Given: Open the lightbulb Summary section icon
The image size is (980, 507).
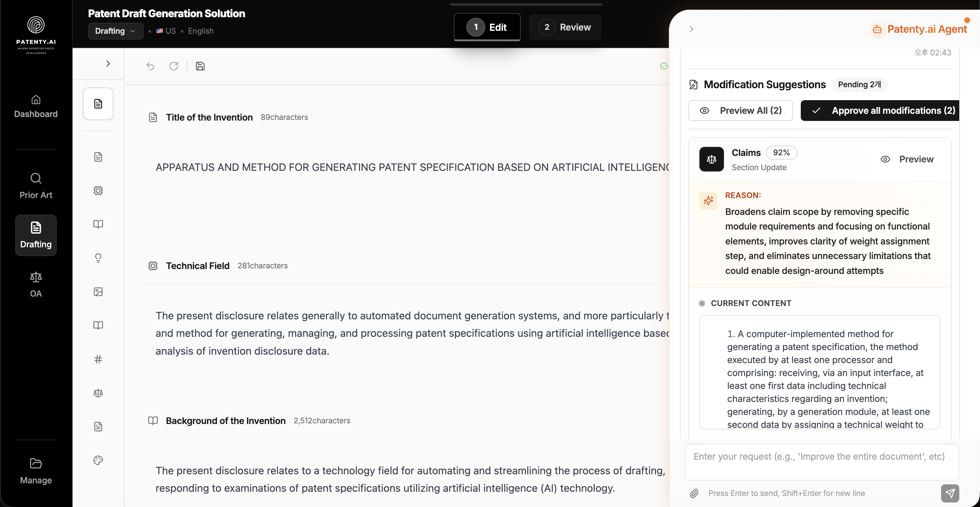Looking at the screenshot, I should (x=98, y=258).
